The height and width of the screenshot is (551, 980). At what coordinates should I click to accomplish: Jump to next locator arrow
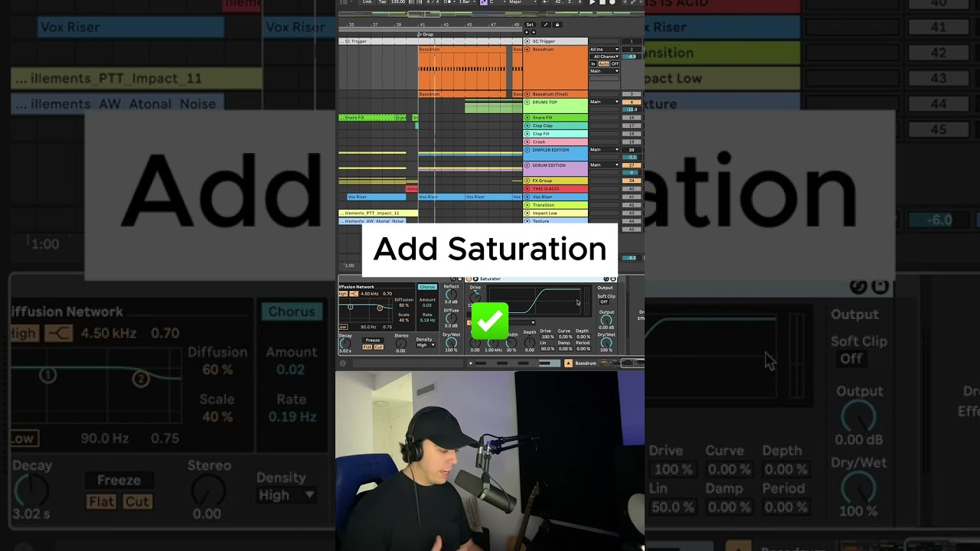click(x=534, y=32)
